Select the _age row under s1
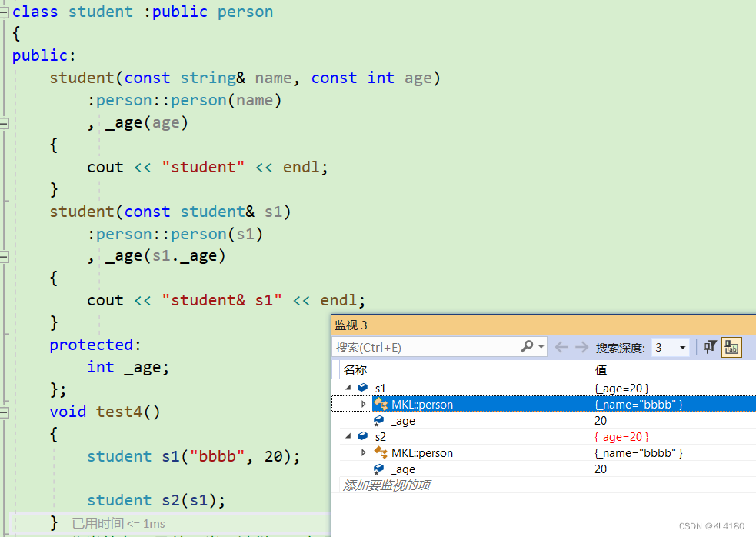This screenshot has width=756, height=537. click(x=544, y=420)
